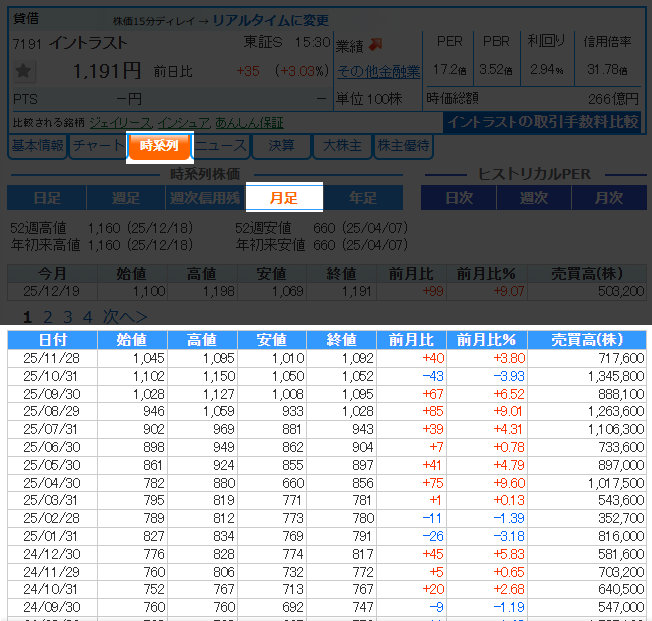Click current month date 25/12/19
The image size is (652, 621).
point(52,291)
